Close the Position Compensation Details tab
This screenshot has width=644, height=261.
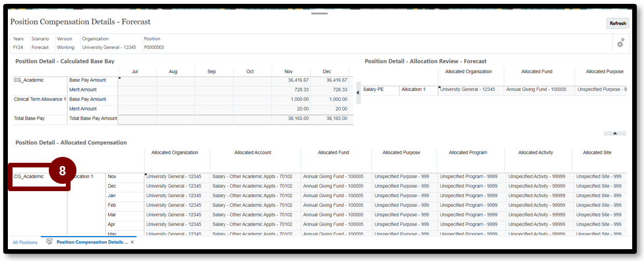(132, 242)
